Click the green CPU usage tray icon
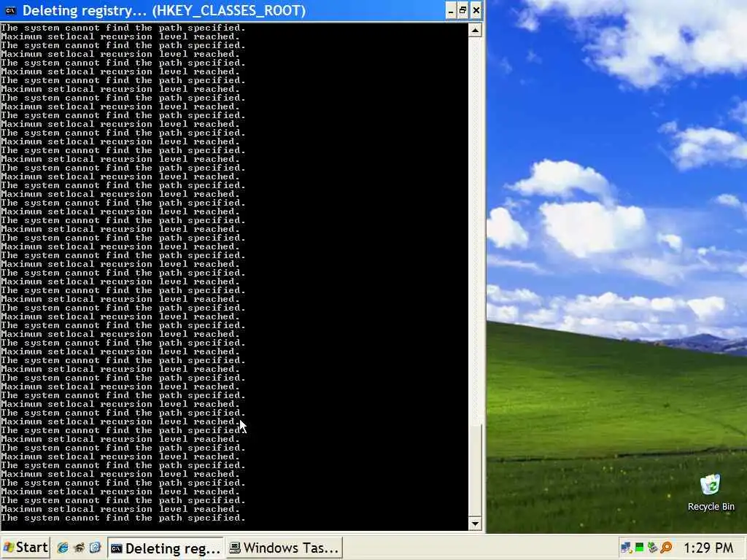The height and width of the screenshot is (560, 747). pyautogui.click(x=640, y=548)
